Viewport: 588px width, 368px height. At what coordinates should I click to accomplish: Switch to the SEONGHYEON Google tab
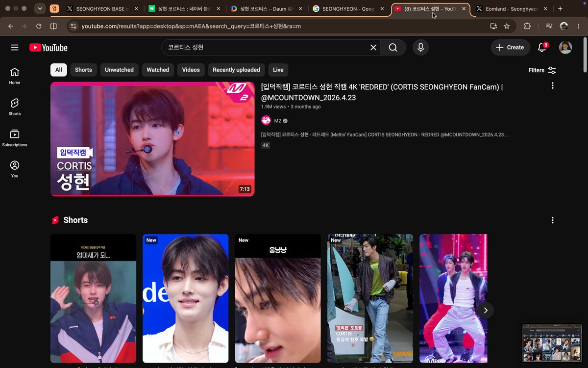348,9
